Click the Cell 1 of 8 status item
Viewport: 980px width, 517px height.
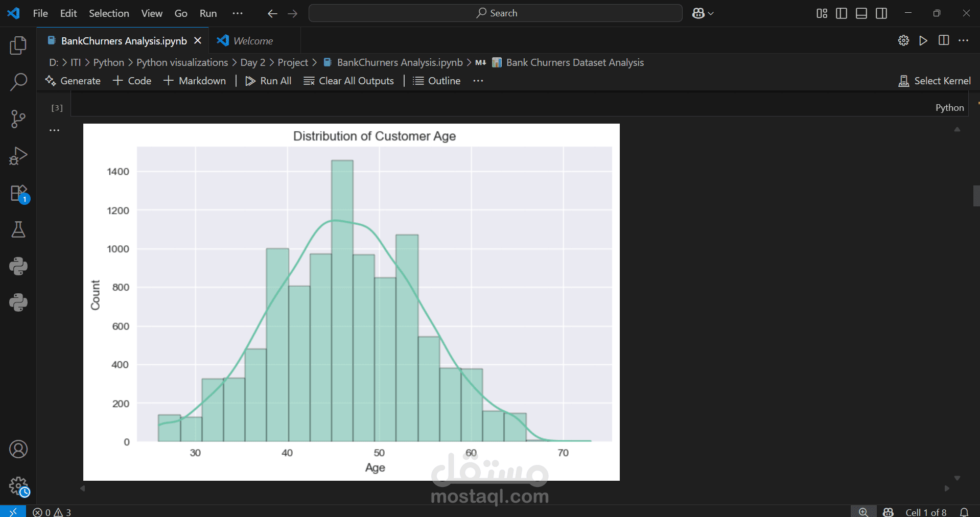(x=926, y=512)
